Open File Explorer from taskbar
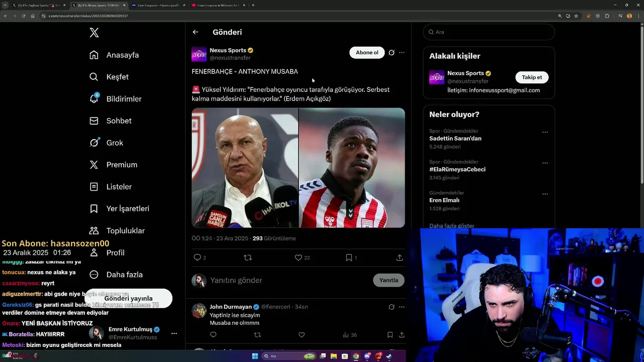 point(333,356)
